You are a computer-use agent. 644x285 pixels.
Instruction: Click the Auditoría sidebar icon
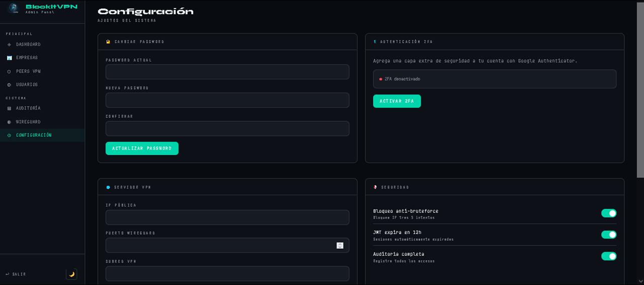coord(9,109)
